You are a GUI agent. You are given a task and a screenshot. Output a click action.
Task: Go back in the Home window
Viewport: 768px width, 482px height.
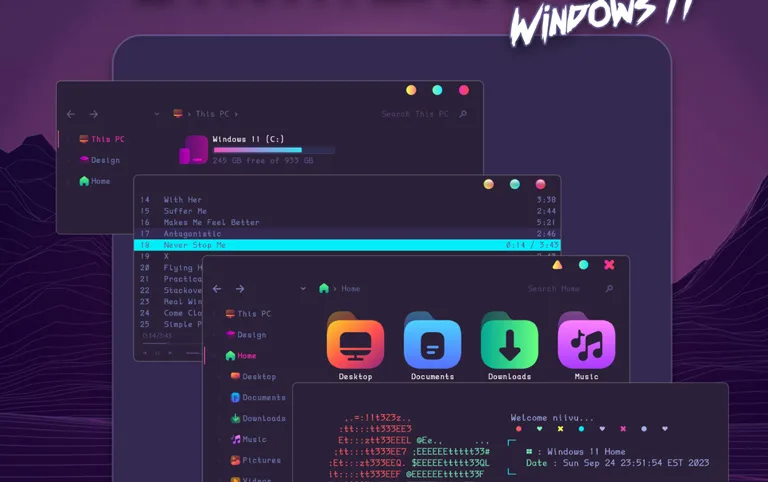(x=217, y=289)
